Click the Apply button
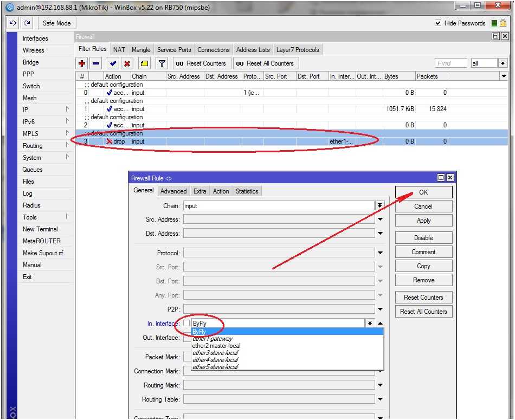 [423, 221]
